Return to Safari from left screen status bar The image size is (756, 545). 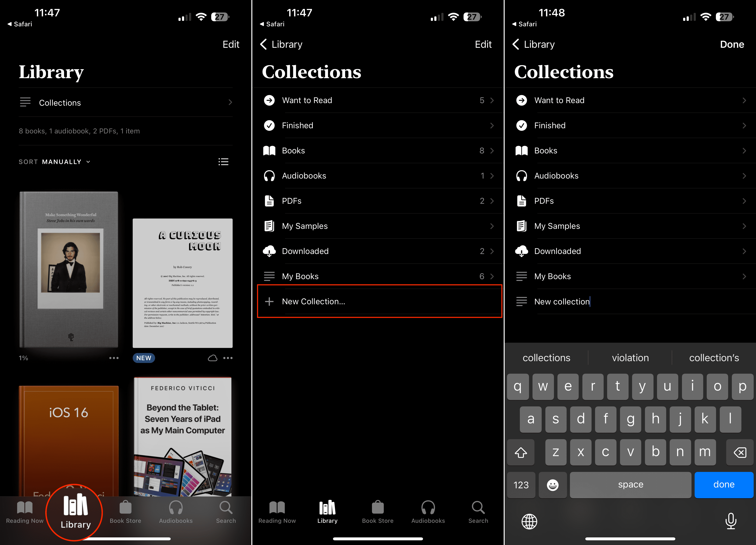pos(20,24)
